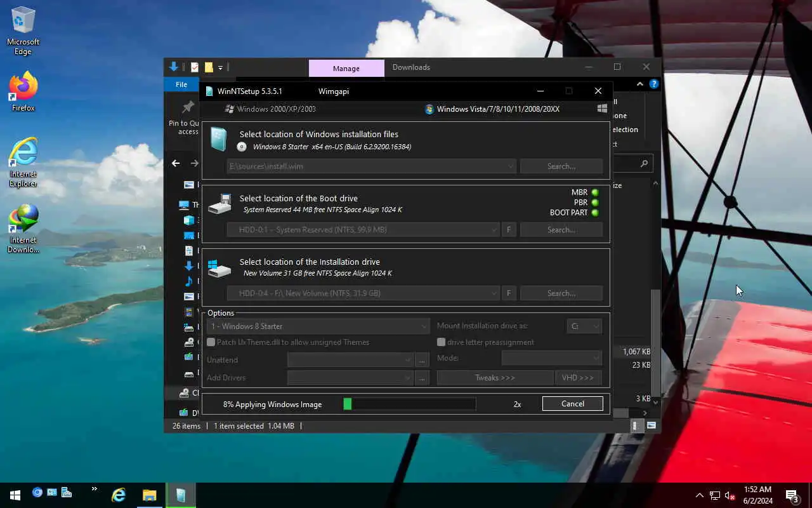This screenshot has height=508, width=812.
Task: Click the Windows Start button
Action: [x=15, y=495]
